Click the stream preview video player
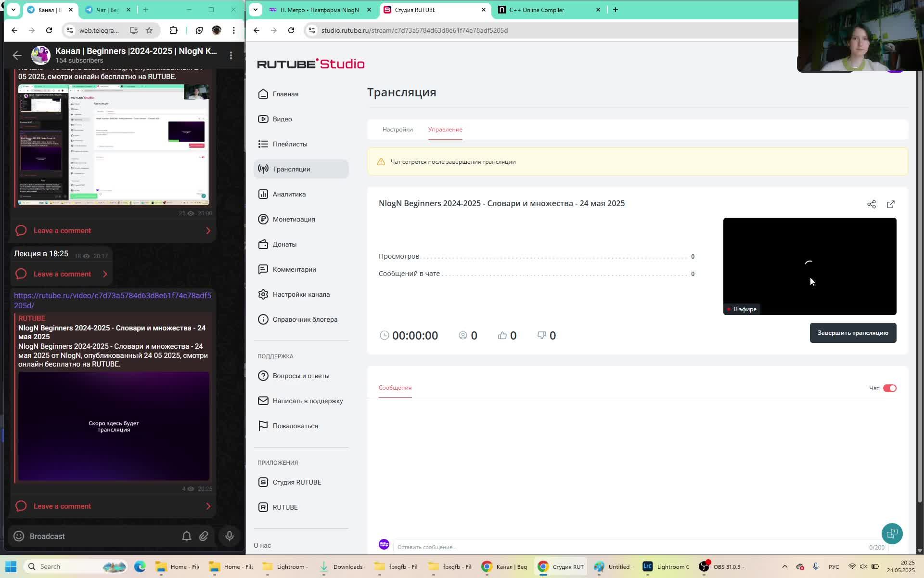The image size is (924, 578). click(809, 266)
